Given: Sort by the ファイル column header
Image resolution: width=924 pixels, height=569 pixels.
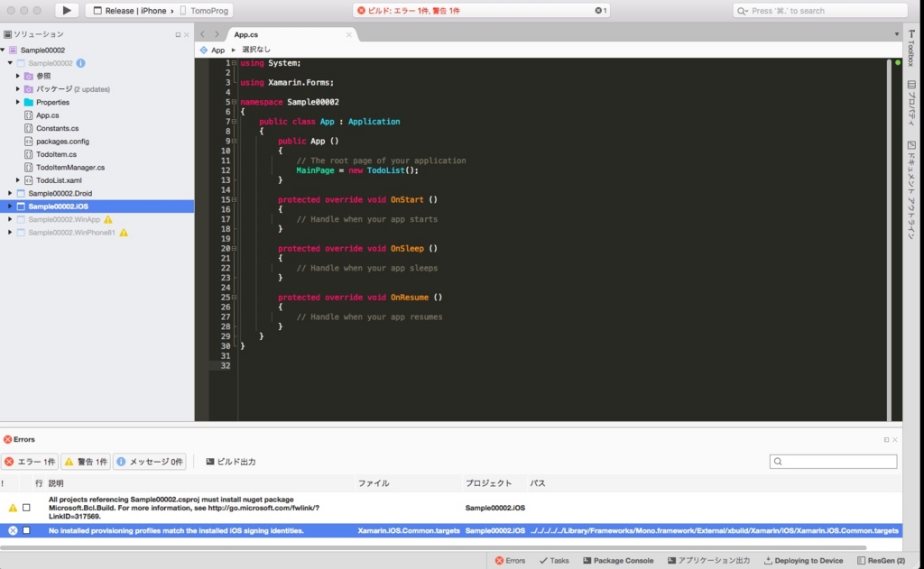Looking at the screenshot, I should (374, 483).
